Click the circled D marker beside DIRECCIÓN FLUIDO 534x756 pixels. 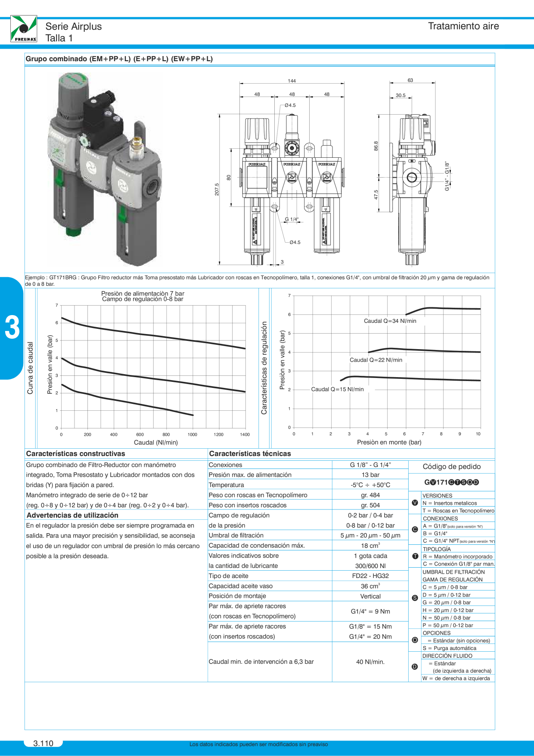click(415, 667)
